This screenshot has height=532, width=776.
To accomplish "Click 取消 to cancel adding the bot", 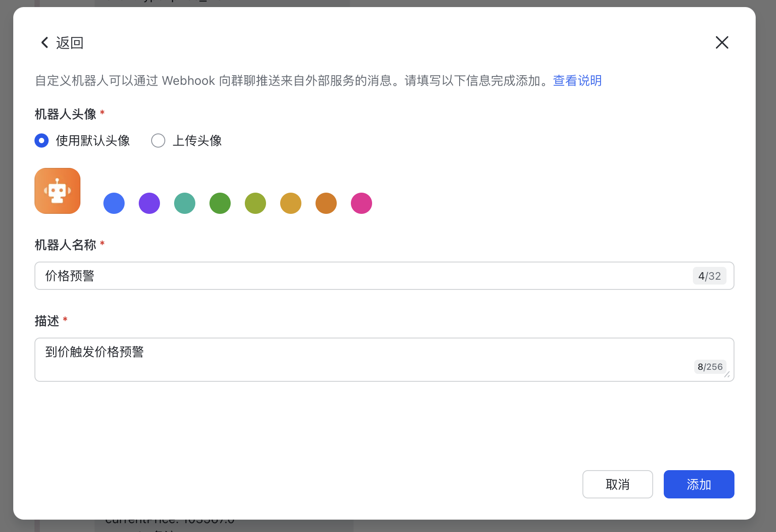I will click(x=617, y=484).
